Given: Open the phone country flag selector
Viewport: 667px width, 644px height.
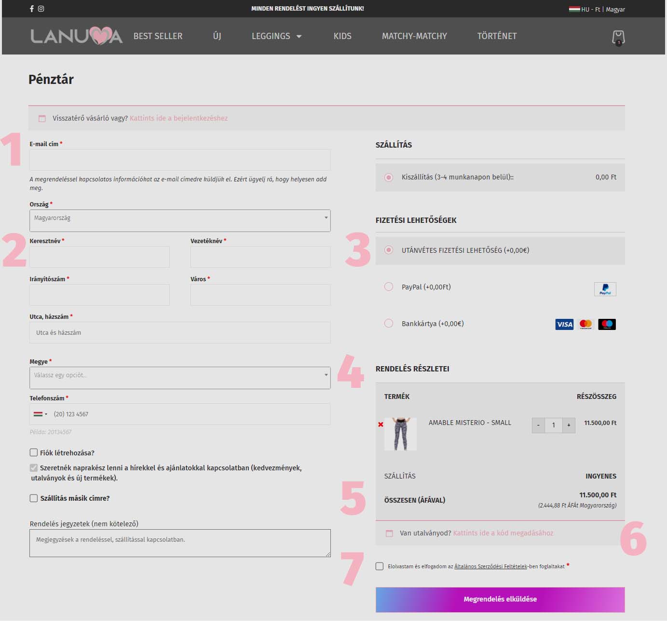Looking at the screenshot, I should [41, 414].
